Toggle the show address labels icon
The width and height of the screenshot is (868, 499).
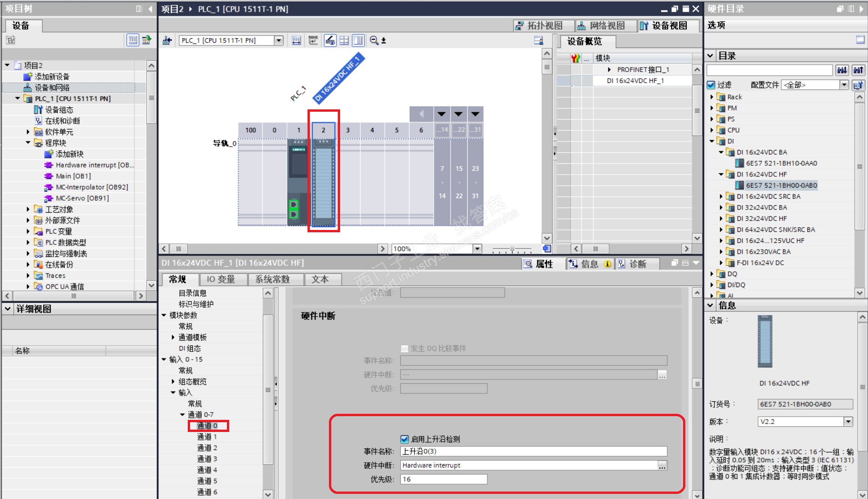pyautogui.click(x=296, y=40)
